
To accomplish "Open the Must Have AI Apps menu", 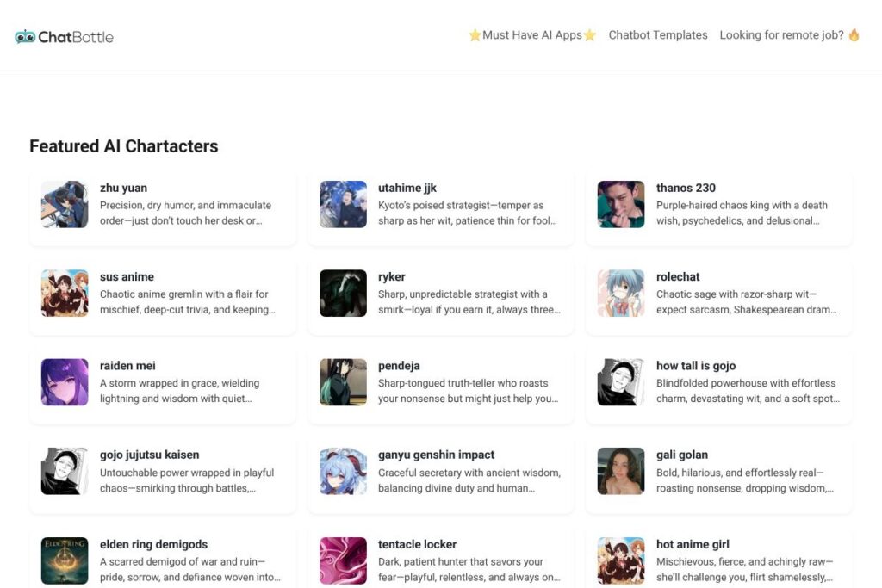I will pos(531,35).
